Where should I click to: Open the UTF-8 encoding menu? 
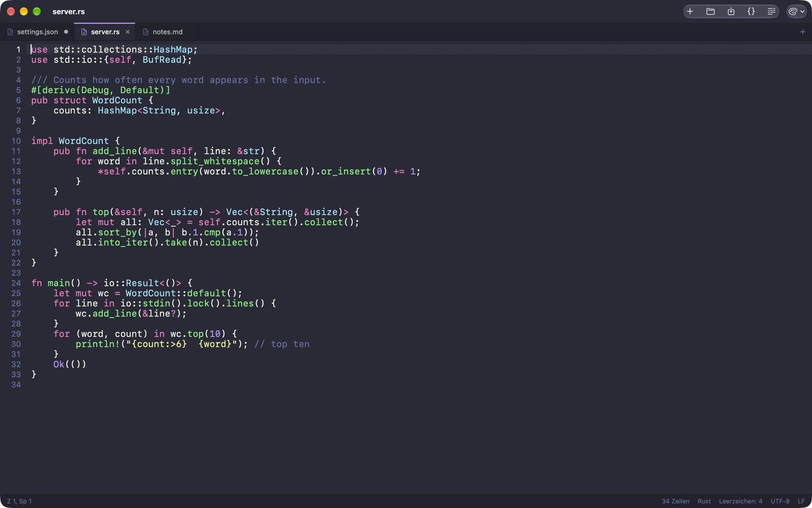pyautogui.click(x=780, y=501)
